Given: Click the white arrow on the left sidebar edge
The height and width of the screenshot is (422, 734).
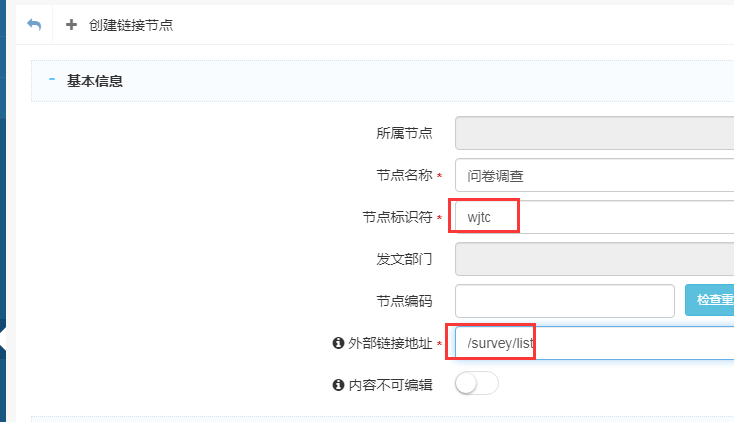Looking at the screenshot, I should click(4, 339).
